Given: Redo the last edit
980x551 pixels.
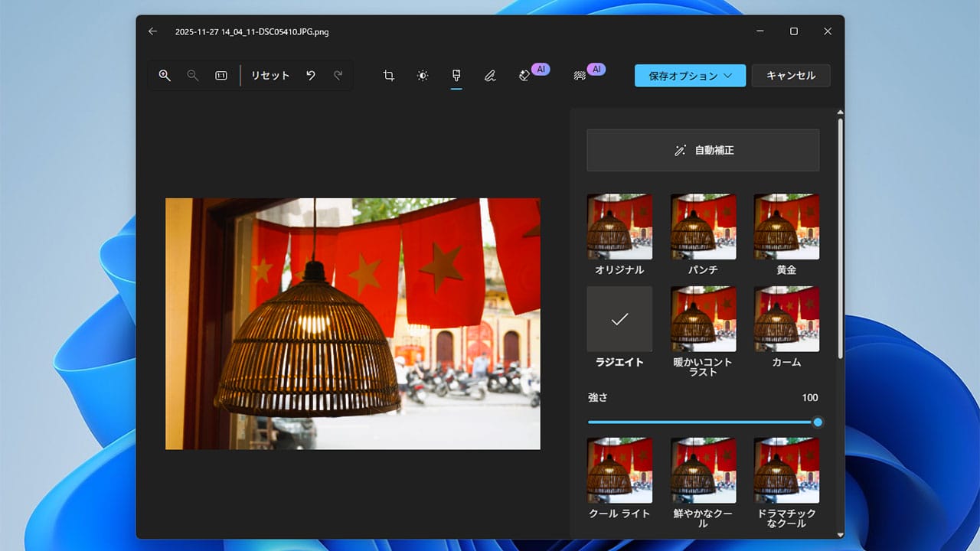Looking at the screenshot, I should pyautogui.click(x=337, y=75).
